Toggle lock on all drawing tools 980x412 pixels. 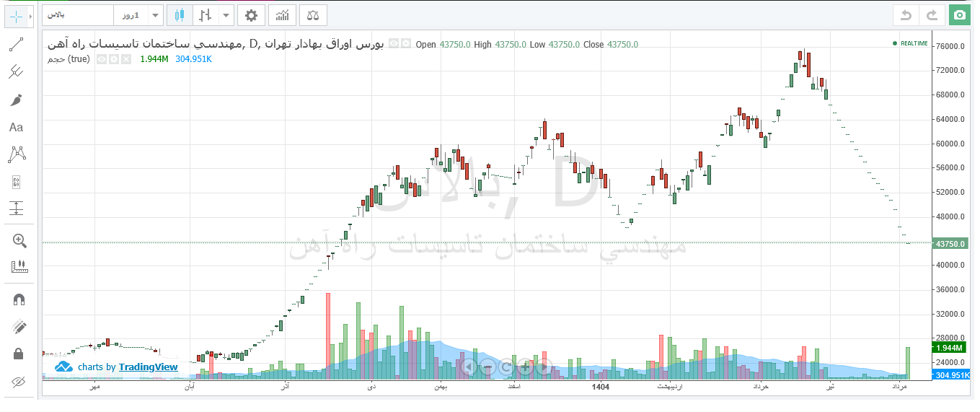[19, 354]
